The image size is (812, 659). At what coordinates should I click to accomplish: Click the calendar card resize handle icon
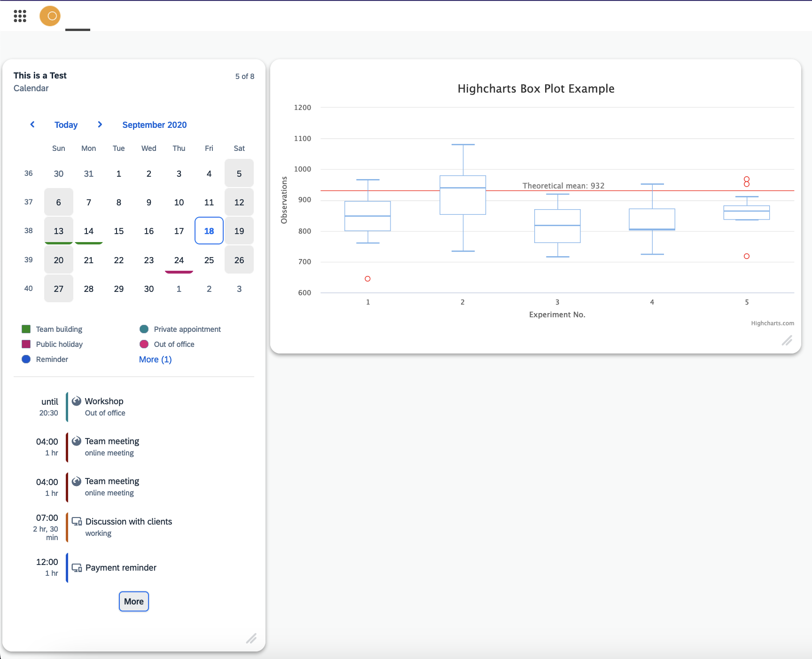click(x=251, y=638)
